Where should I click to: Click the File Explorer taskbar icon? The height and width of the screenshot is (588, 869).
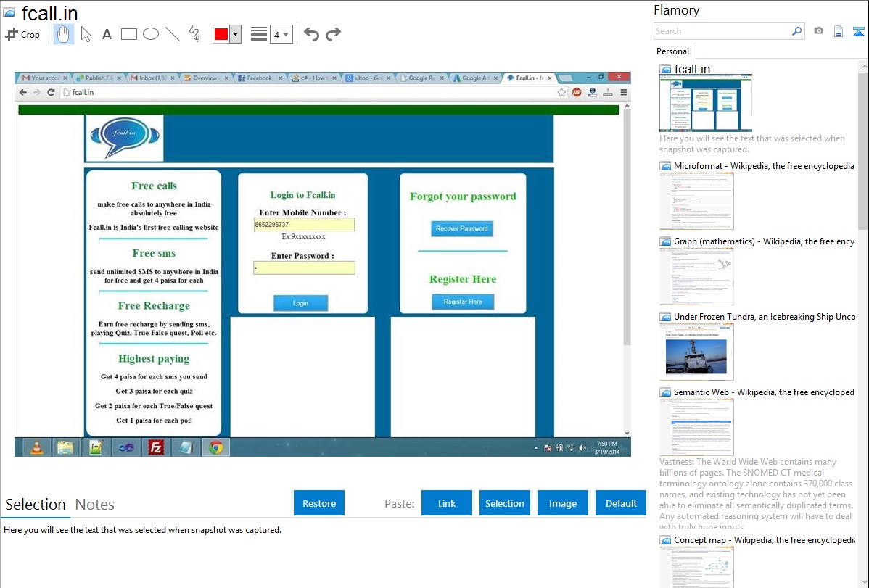point(65,447)
